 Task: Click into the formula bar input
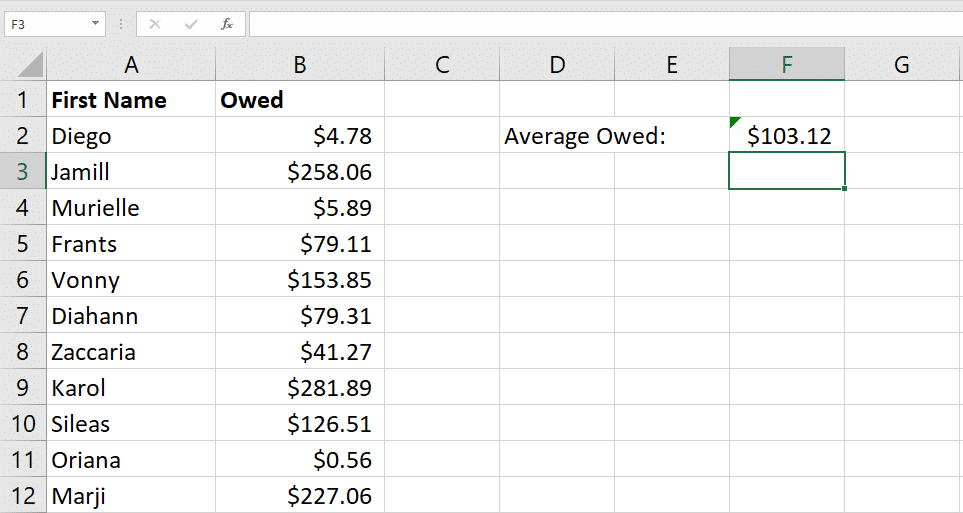[x=606, y=24]
